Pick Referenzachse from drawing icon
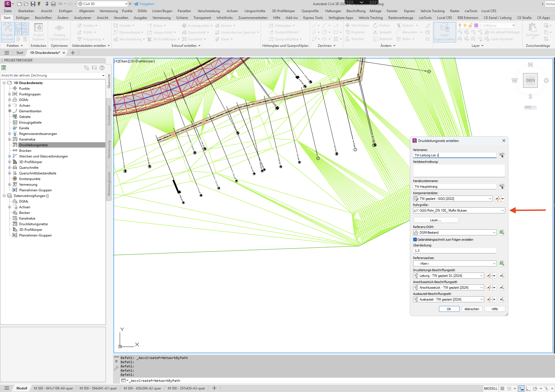This screenshot has height=392, width=555. tap(502, 263)
